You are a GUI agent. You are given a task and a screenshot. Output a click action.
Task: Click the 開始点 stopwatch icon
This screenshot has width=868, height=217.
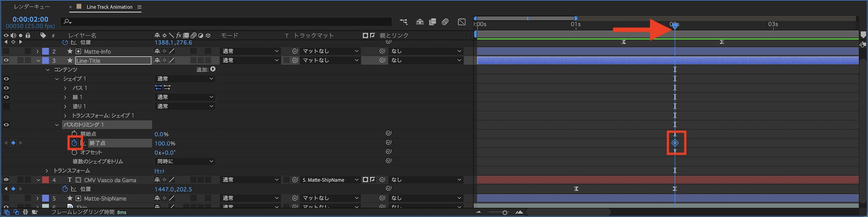coord(74,134)
